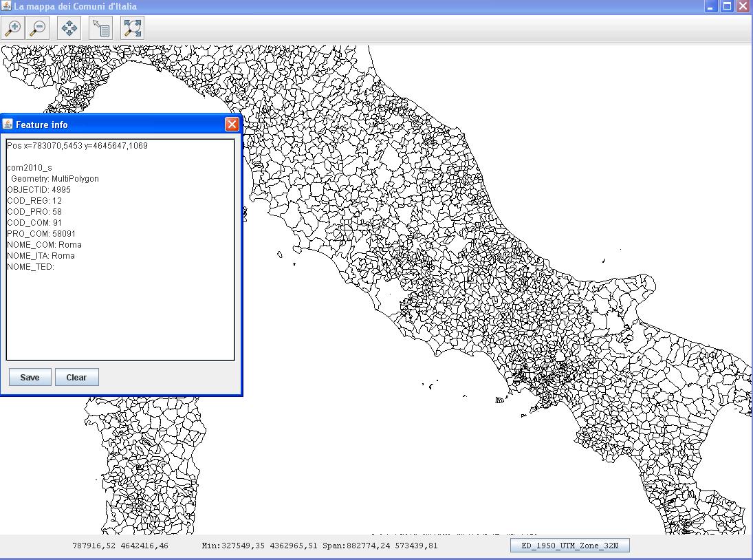This screenshot has height=560, width=753.
Task: Activate the Pan map tool
Action: tap(69, 28)
